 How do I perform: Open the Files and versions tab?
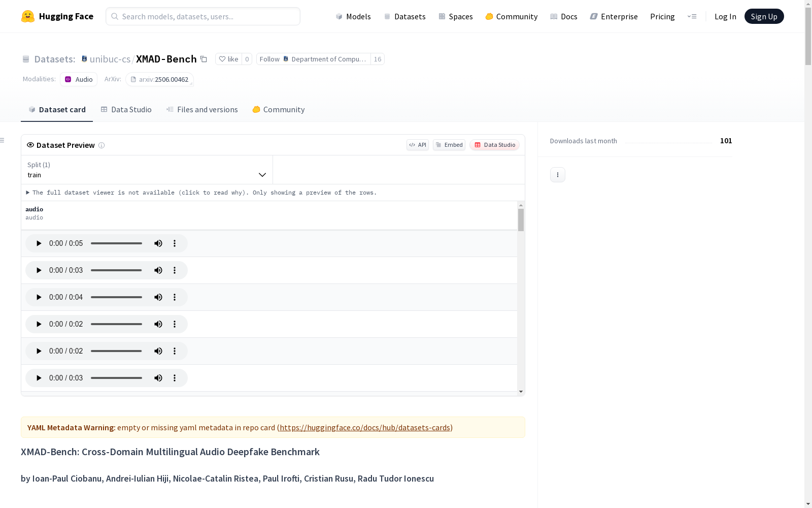[x=202, y=110]
